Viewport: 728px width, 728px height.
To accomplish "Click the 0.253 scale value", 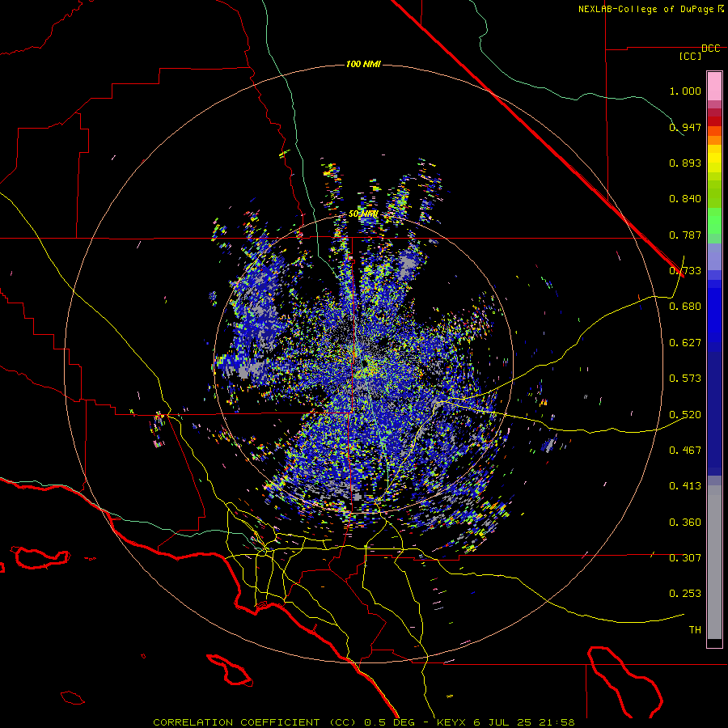I will pos(685,594).
